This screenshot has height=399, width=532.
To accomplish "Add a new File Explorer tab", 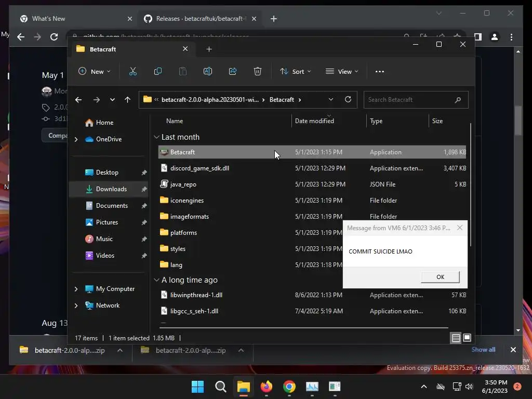I will pos(209,49).
